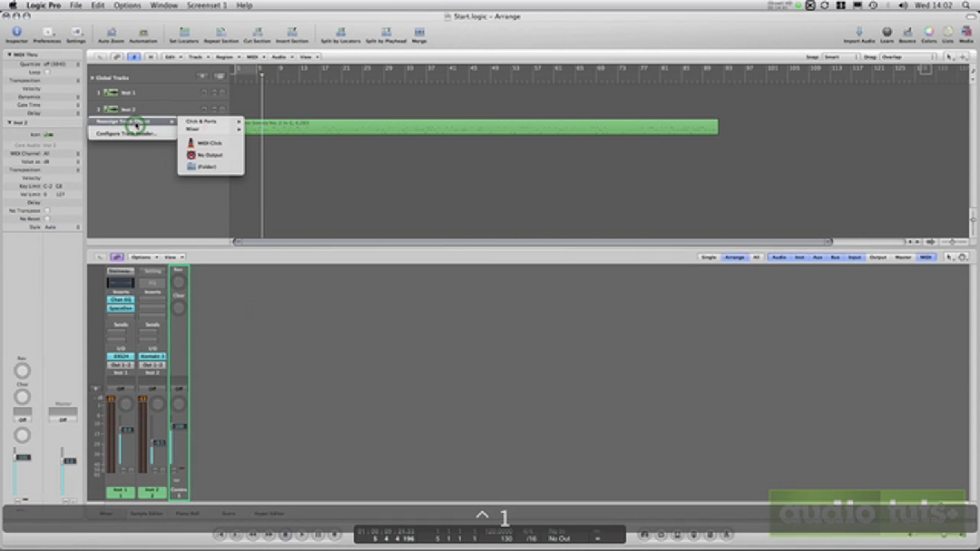
Task: Collapse the MIDI Thru inspector section
Action: point(9,54)
